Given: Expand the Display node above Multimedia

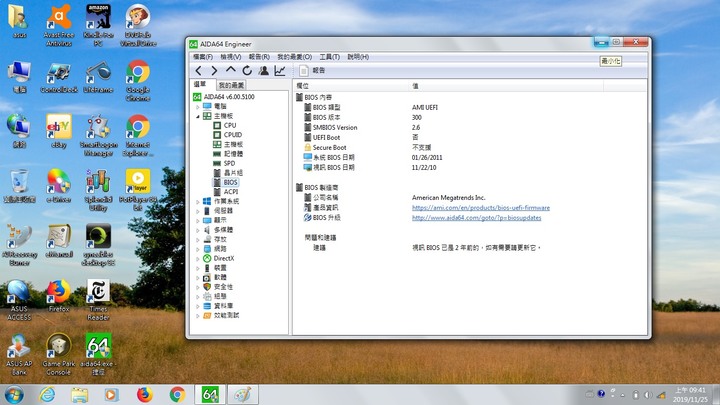Looking at the screenshot, I should [198, 220].
